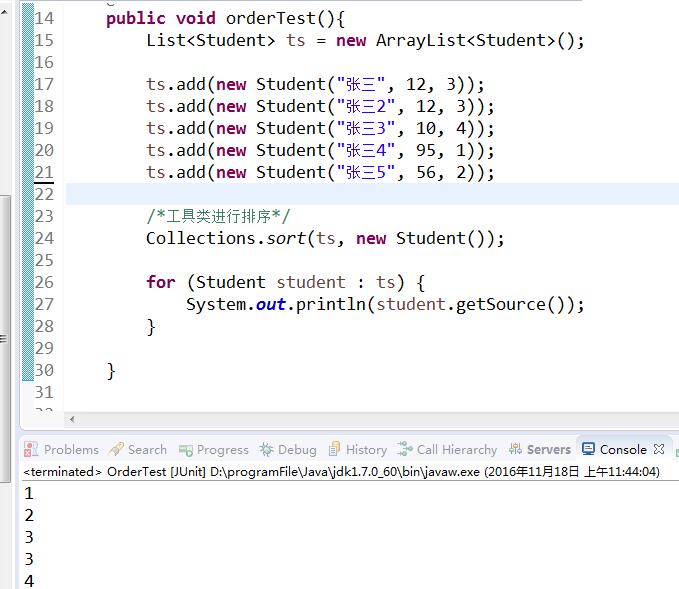Click the Problems tab icon
Viewport: 679px width, 589px height.
31,449
